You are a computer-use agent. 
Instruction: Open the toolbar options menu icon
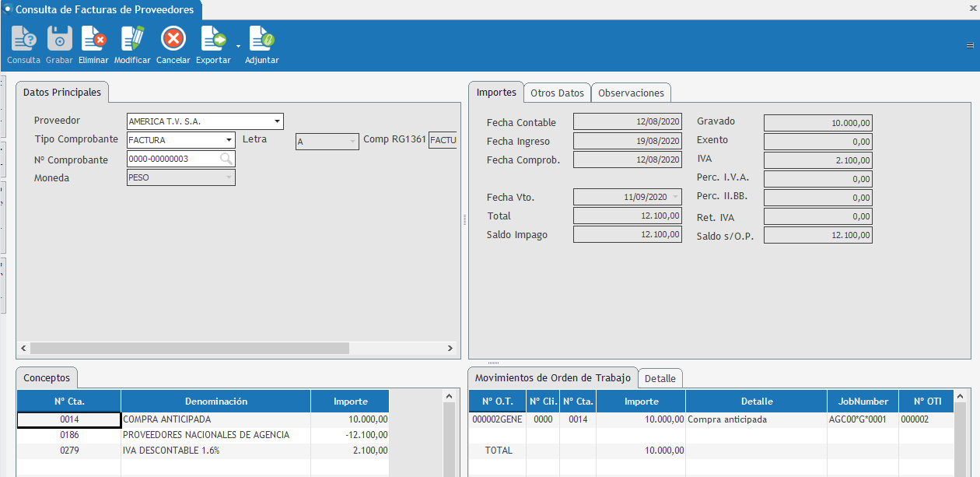coord(970,45)
